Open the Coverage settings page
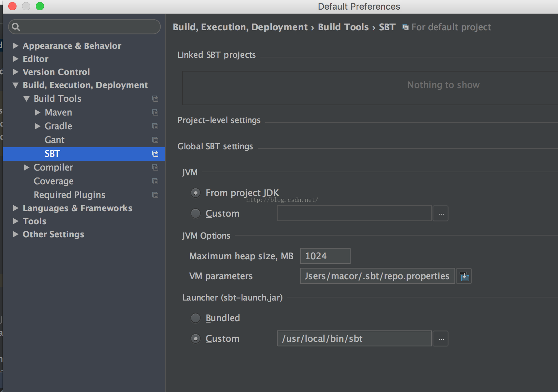558x392 pixels. point(54,181)
